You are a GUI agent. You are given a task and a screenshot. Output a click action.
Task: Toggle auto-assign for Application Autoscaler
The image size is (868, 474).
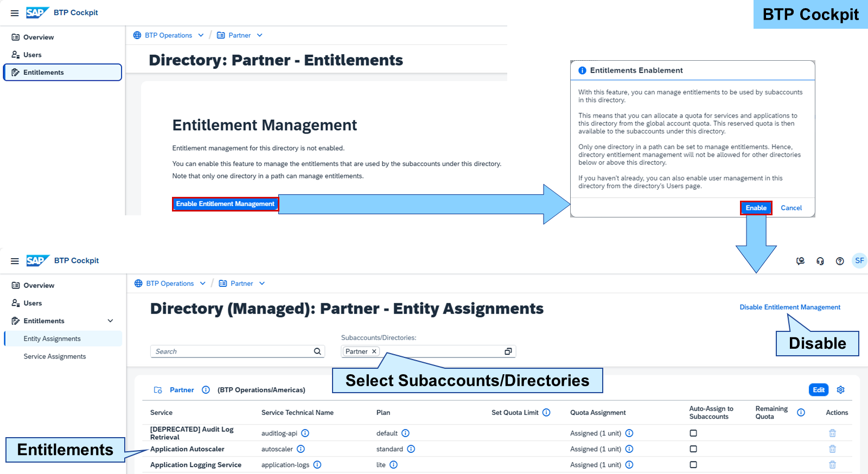point(693,449)
